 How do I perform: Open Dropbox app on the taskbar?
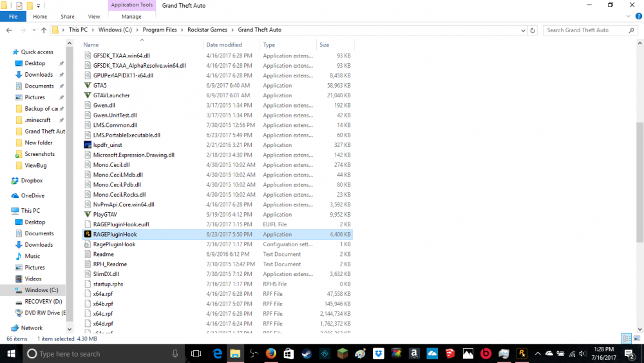coord(378,353)
